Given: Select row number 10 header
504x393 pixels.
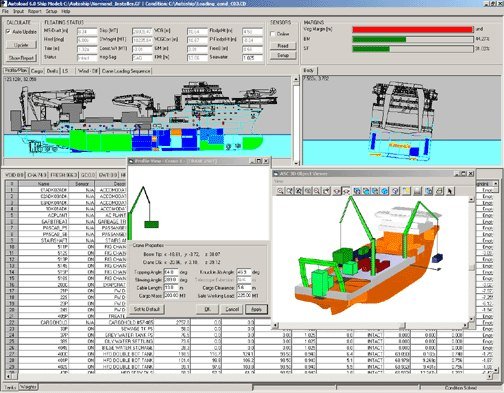Looking at the screenshot, I should (12, 247).
